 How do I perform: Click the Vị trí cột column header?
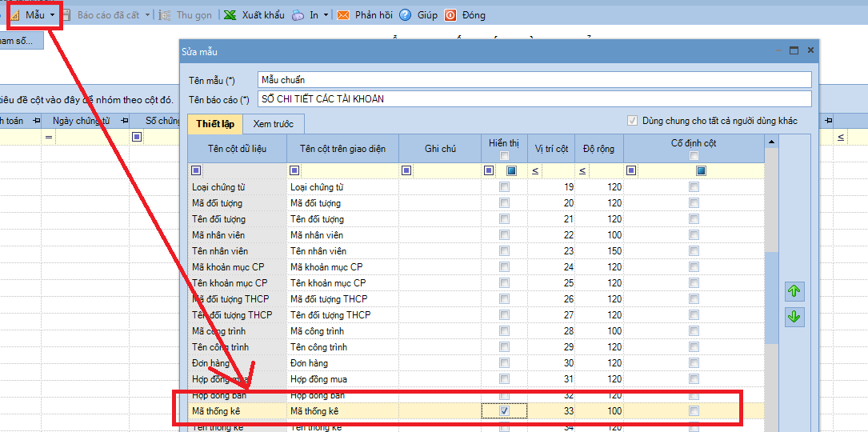551,149
